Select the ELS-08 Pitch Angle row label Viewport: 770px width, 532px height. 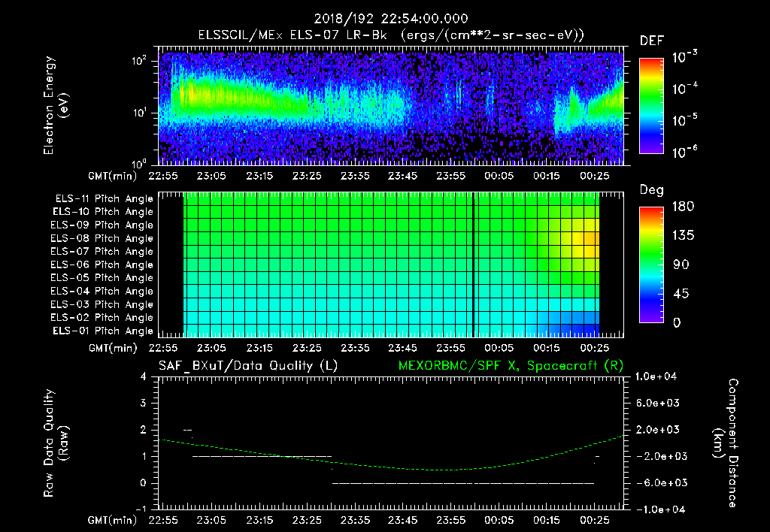[x=102, y=238]
